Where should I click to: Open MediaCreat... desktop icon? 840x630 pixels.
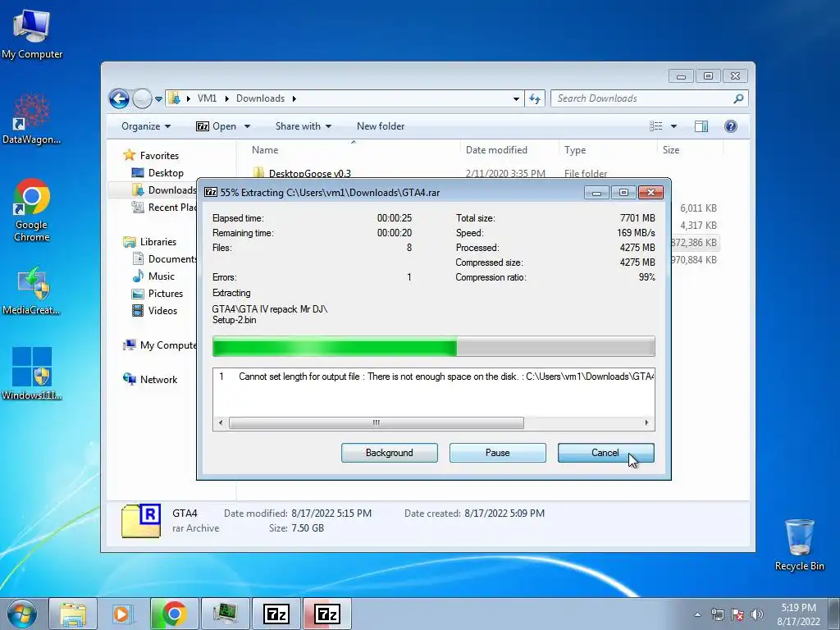tap(32, 290)
